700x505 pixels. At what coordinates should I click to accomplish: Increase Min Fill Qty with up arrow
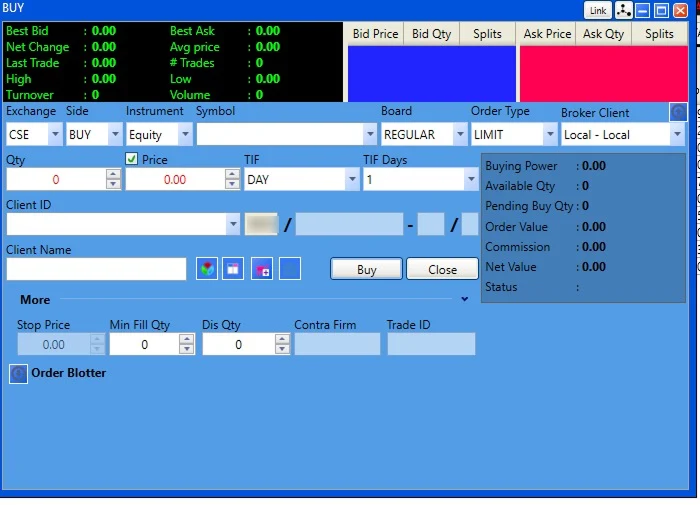[187, 339]
